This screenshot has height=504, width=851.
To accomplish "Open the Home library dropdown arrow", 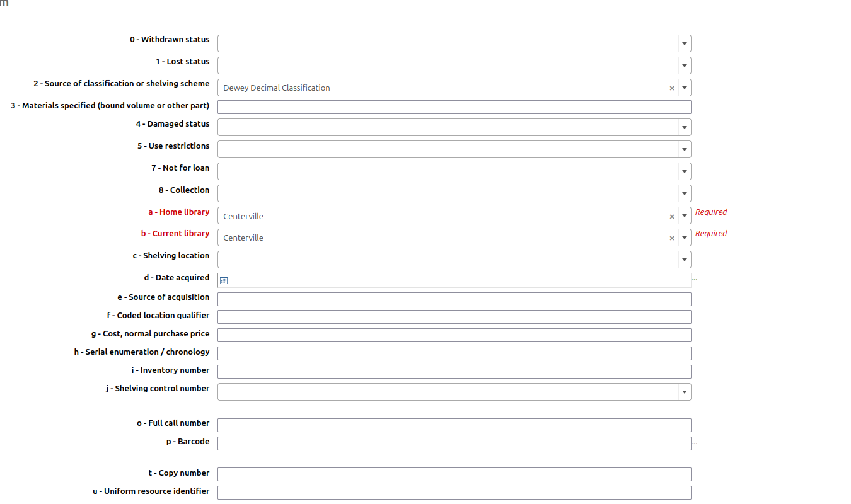I will pos(684,216).
